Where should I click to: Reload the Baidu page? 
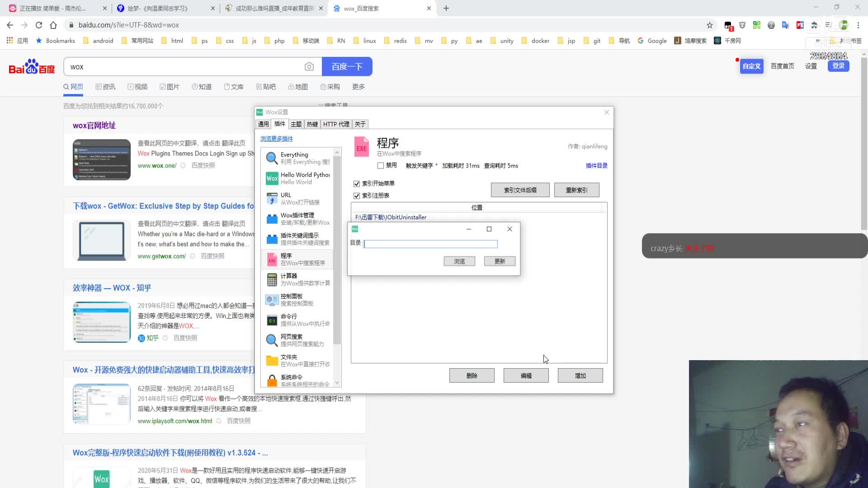pyautogui.click(x=39, y=25)
